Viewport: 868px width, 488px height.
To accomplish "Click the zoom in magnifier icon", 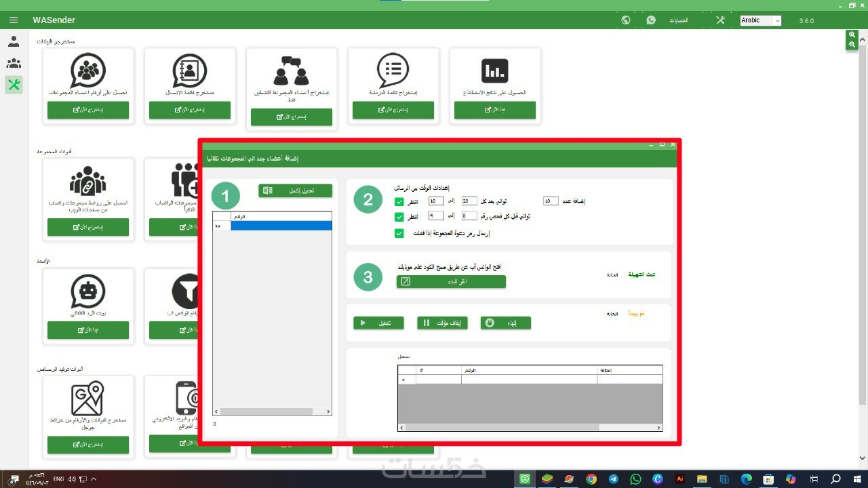I will click(x=852, y=35).
